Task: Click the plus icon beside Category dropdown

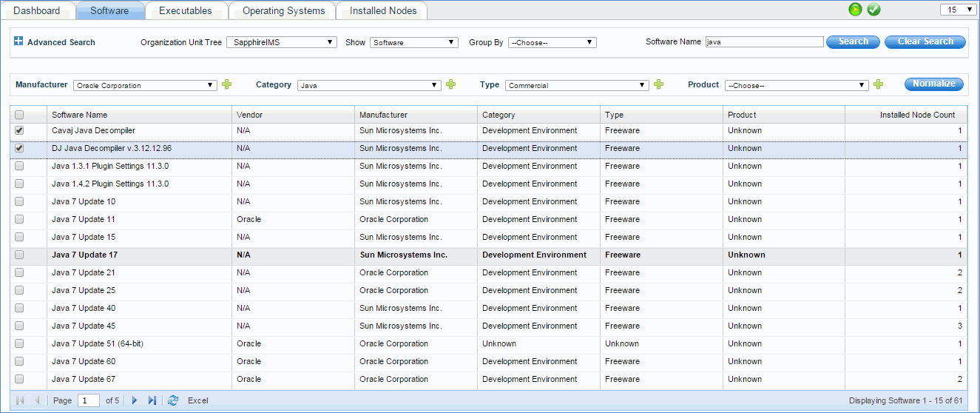Action: click(450, 84)
